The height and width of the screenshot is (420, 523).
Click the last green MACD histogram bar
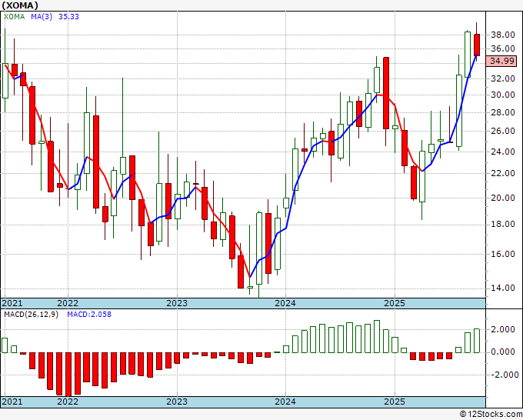click(x=477, y=341)
